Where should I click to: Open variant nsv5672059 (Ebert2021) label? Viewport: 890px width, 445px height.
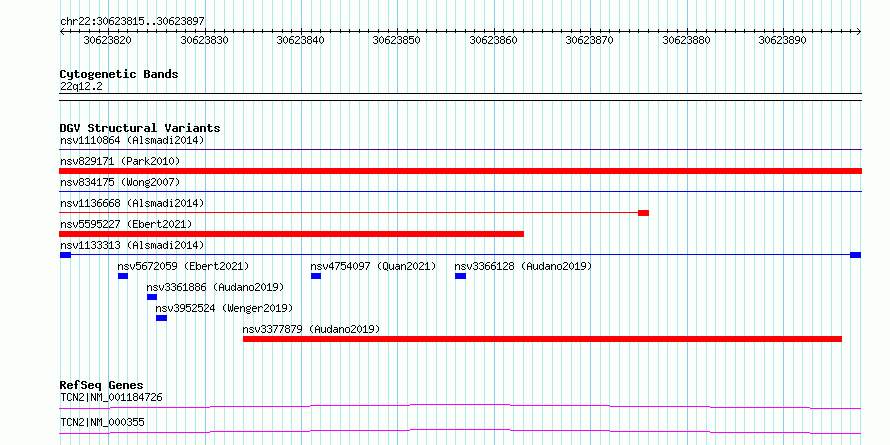[x=183, y=266]
